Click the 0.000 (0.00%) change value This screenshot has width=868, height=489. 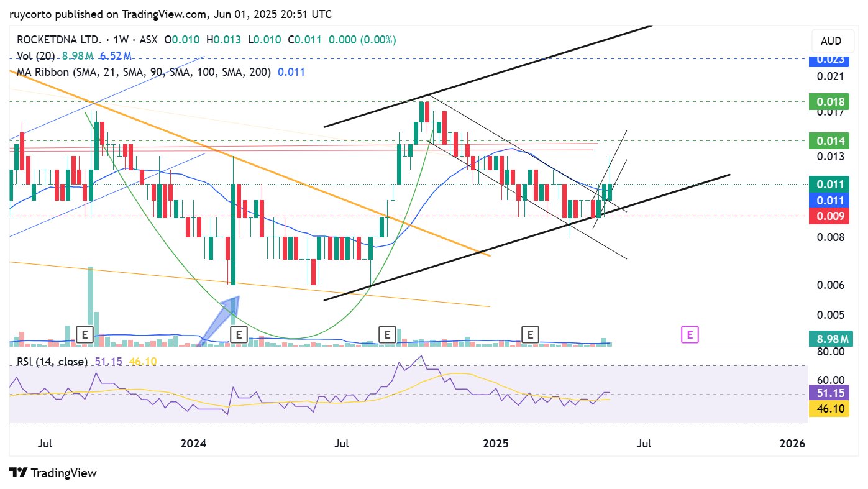(x=361, y=40)
